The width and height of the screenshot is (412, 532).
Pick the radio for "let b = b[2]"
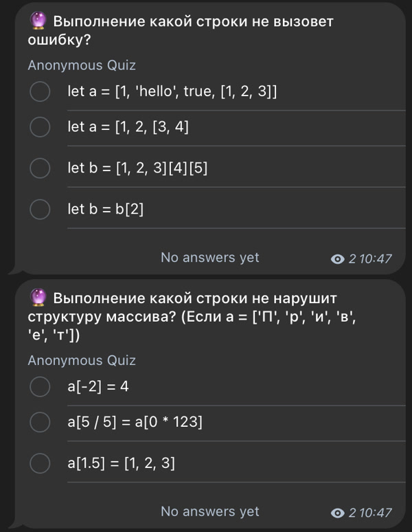(40, 209)
